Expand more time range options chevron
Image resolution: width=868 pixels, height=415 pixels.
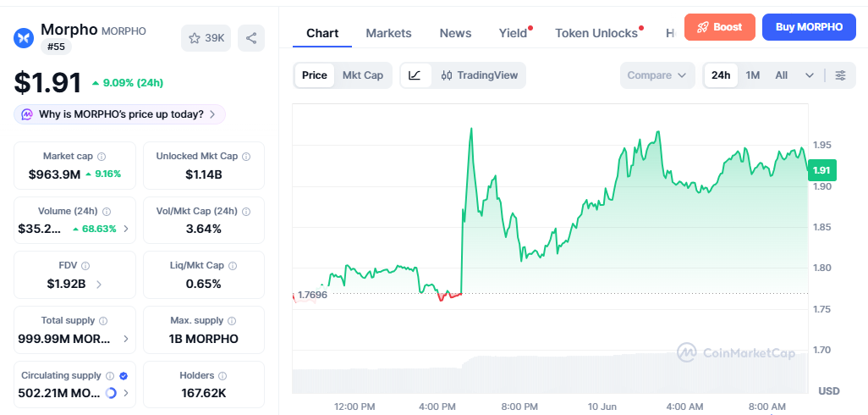pos(810,75)
